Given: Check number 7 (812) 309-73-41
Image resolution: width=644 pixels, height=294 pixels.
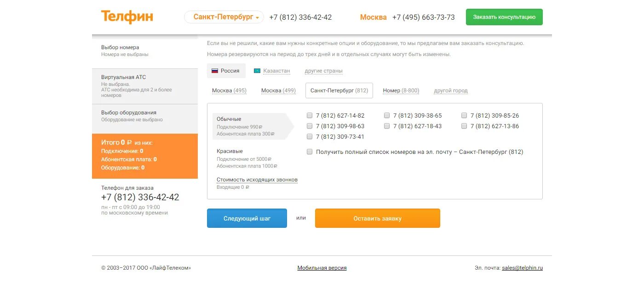Looking at the screenshot, I should click(x=310, y=136).
